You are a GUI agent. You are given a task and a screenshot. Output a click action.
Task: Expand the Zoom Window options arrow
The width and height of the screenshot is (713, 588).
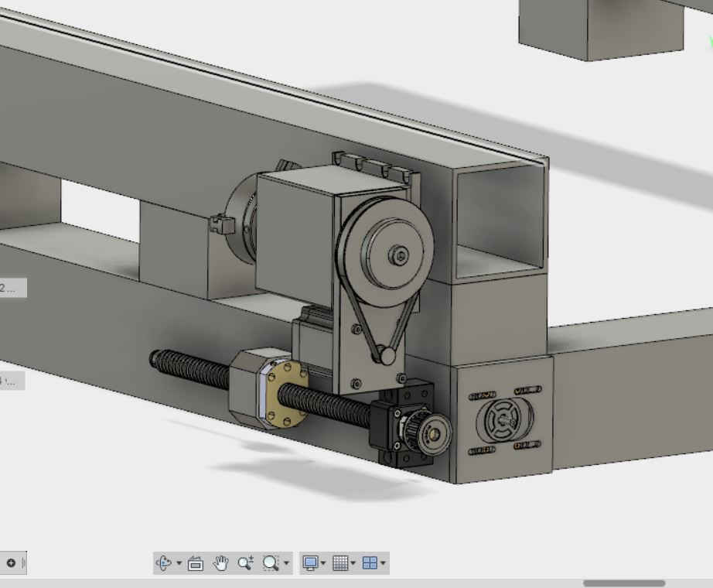(x=287, y=563)
